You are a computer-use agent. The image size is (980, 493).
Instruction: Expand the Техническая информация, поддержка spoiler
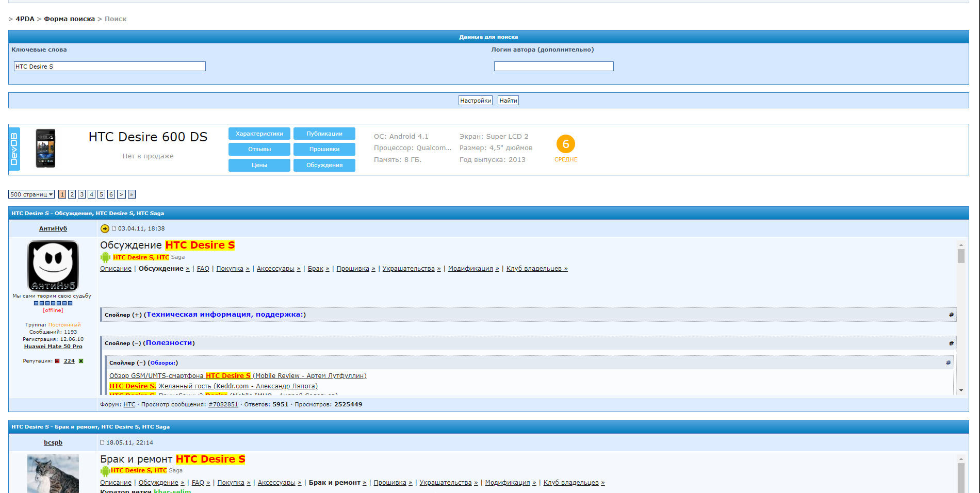pos(226,315)
